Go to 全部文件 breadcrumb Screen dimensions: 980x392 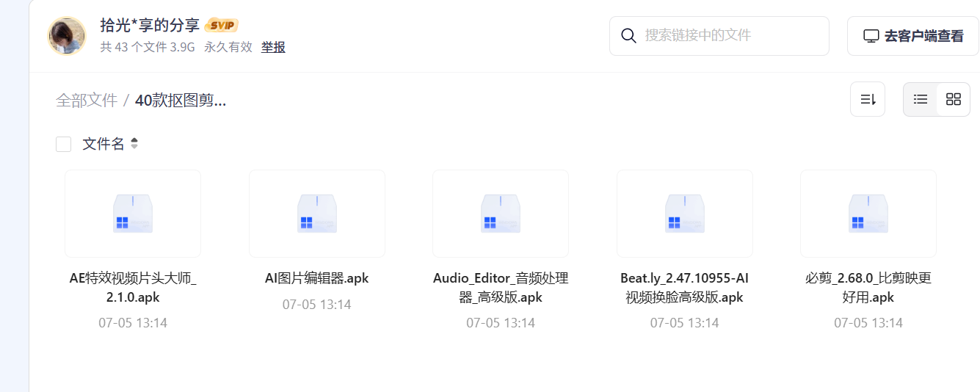tap(87, 101)
